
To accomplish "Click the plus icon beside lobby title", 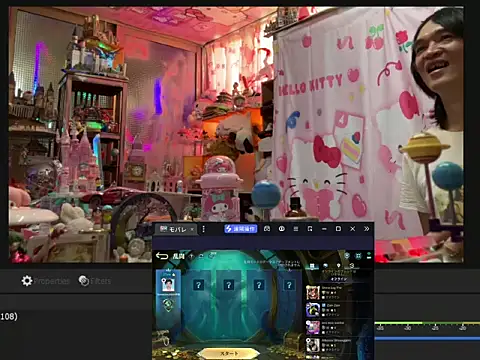I will (191, 256).
